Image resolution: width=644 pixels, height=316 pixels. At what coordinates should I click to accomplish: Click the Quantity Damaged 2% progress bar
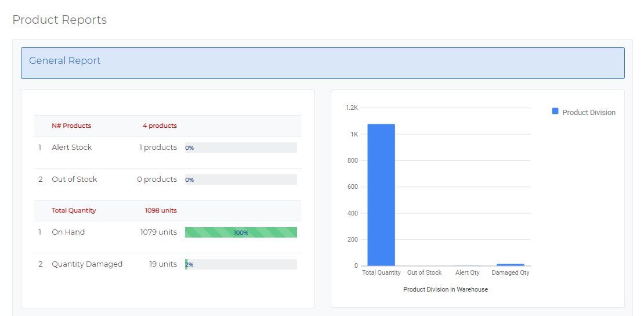pyautogui.click(x=241, y=264)
